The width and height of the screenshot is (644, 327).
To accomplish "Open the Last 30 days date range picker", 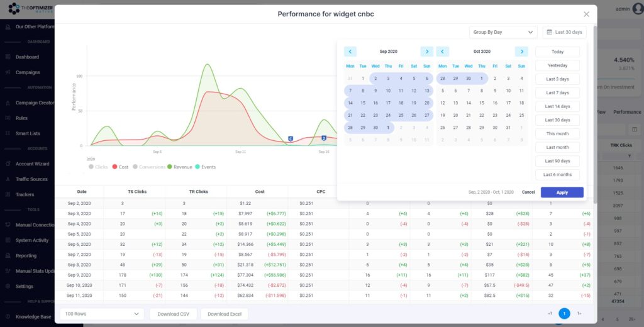I will point(564,32).
